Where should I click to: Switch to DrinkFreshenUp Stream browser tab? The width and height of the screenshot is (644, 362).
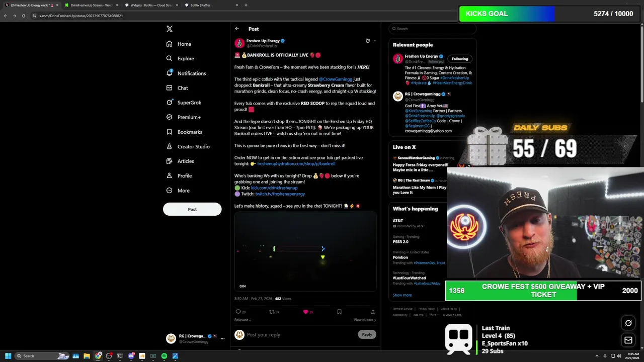[91, 5]
